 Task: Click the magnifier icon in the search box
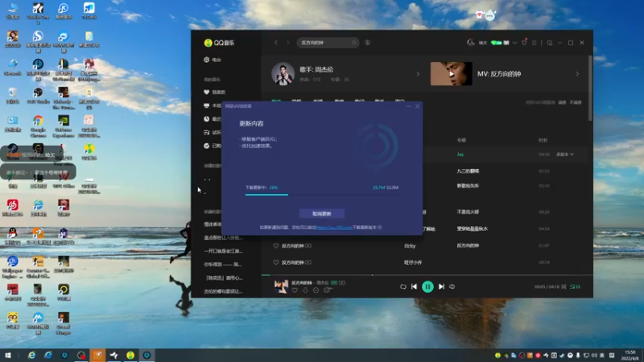[353, 43]
